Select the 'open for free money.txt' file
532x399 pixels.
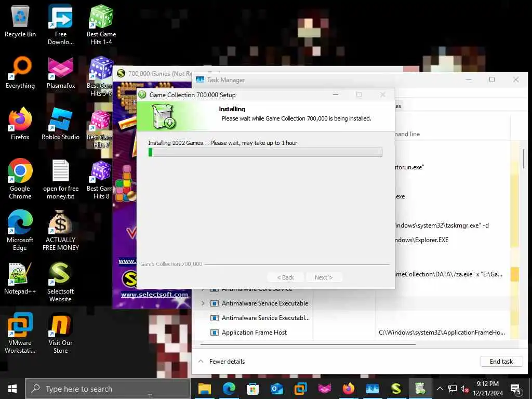click(x=60, y=179)
